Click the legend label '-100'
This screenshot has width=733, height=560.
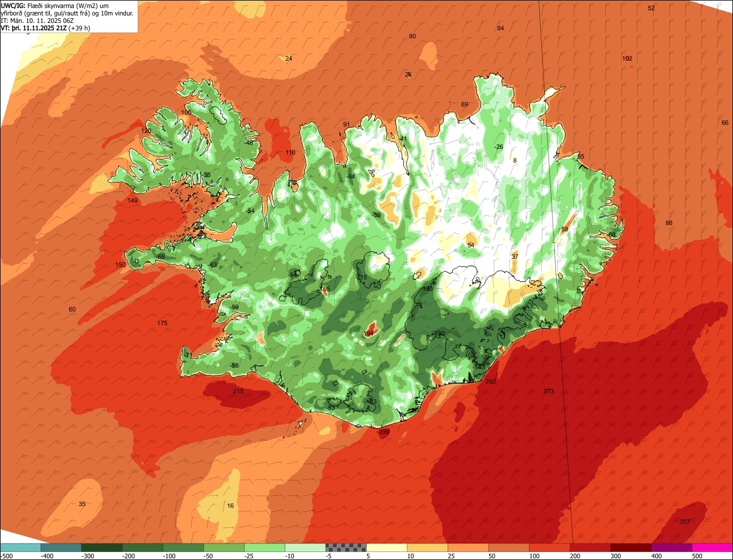point(169,555)
